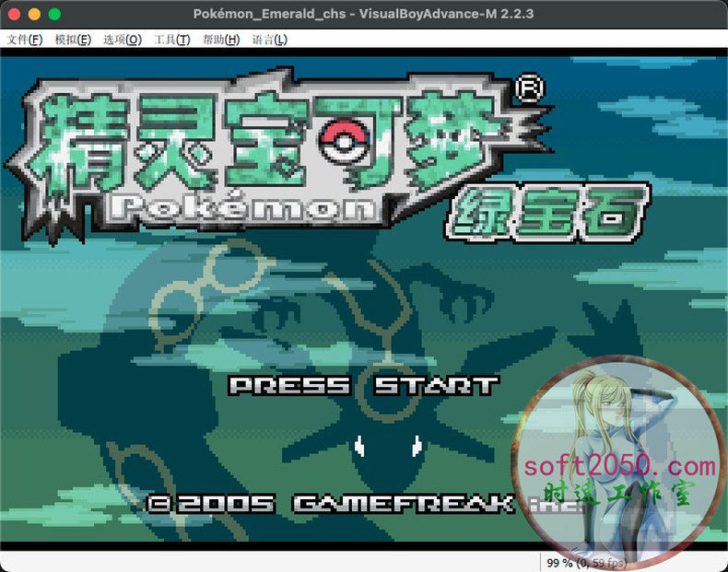
Task: Open the 帮助(H) menu
Action: (x=221, y=40)
